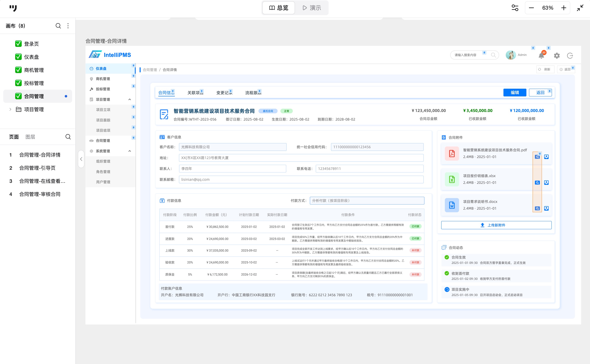The image size is (590, 364).
Task: Open the preview settings sliders icon in the top bar
Action: [x=515, y=8]
